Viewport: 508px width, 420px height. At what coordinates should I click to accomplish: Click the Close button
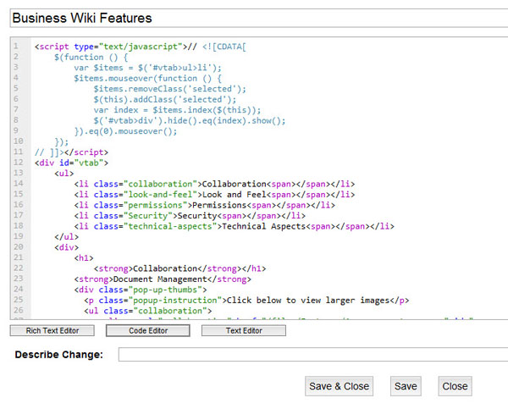pyautogui.click(x=455, y=386)
